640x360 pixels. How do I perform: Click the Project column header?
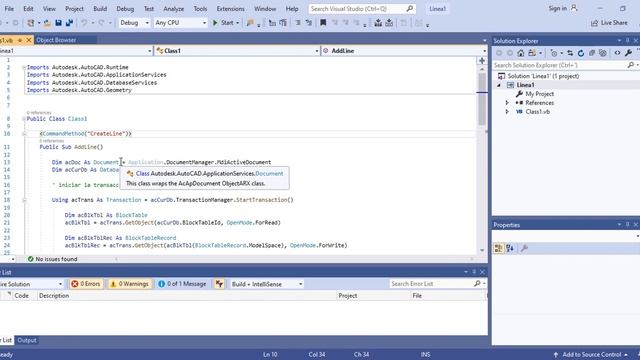pyautogui.click(x=348, y=296)
